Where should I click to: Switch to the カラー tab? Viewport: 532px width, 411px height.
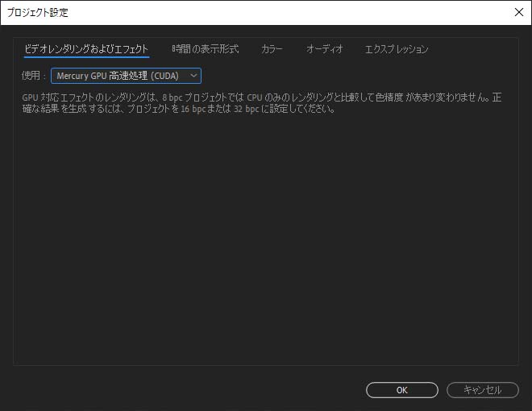(272, 49)
